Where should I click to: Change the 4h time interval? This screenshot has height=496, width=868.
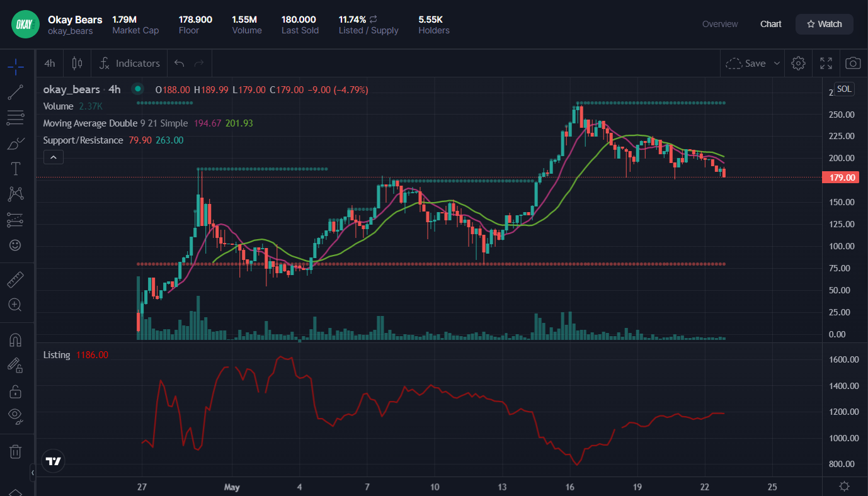coord(50,63)
